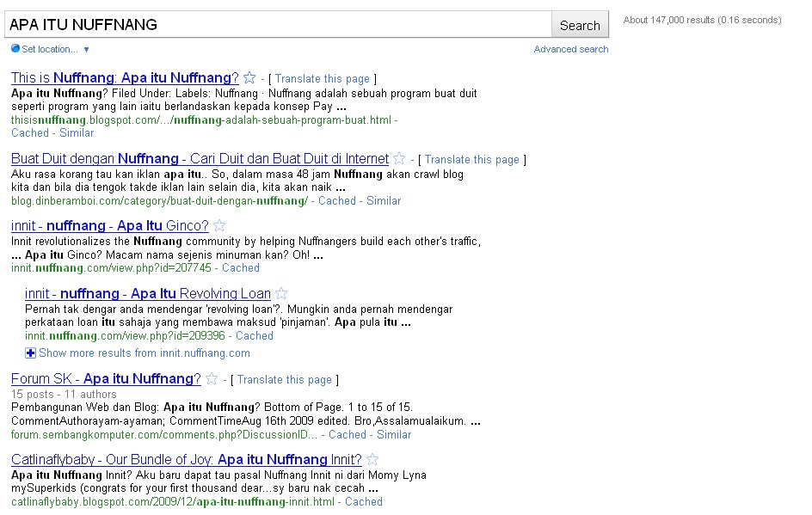The height and width of the screenshot is (515, 812).
Task: Open 'innit - nuffnang - Apa Itu Ginco?' result
Action: pyautogui.click(x=110, y=225)
